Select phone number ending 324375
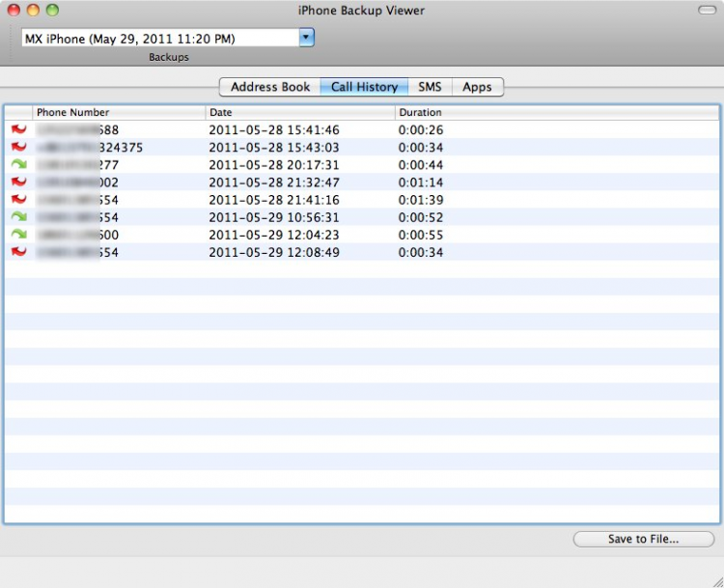 pos(91,148)
